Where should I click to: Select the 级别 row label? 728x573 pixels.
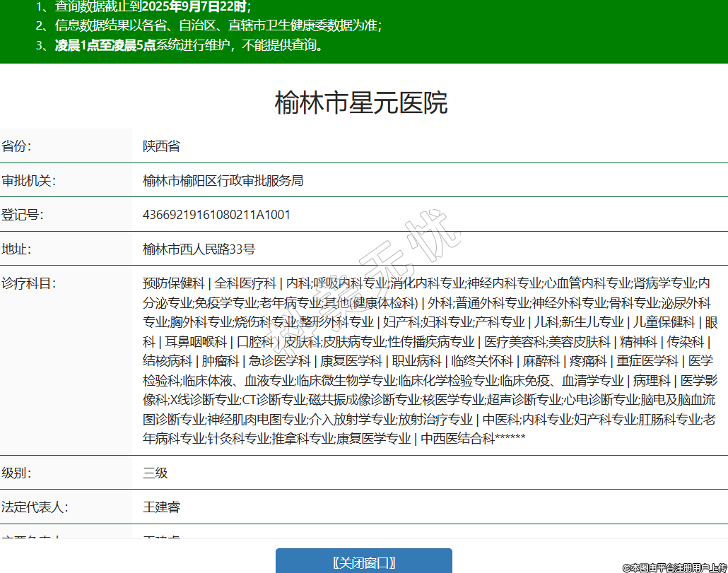[x=17, y=473]
